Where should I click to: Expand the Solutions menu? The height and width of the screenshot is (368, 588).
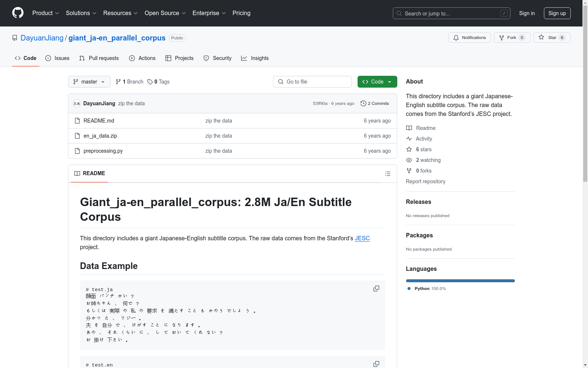[81, 13]
